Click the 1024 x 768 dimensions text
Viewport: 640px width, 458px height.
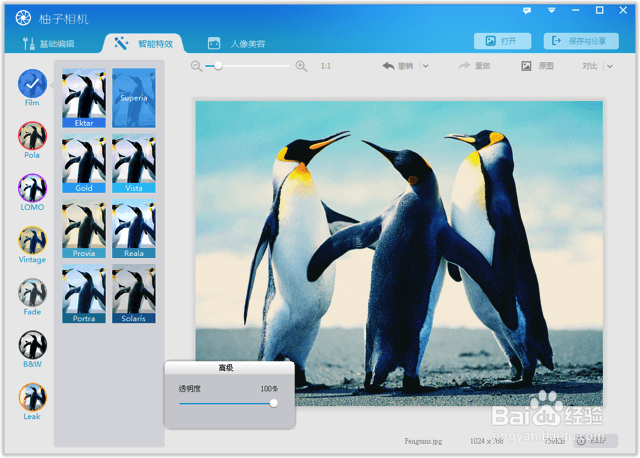(486, 441)
